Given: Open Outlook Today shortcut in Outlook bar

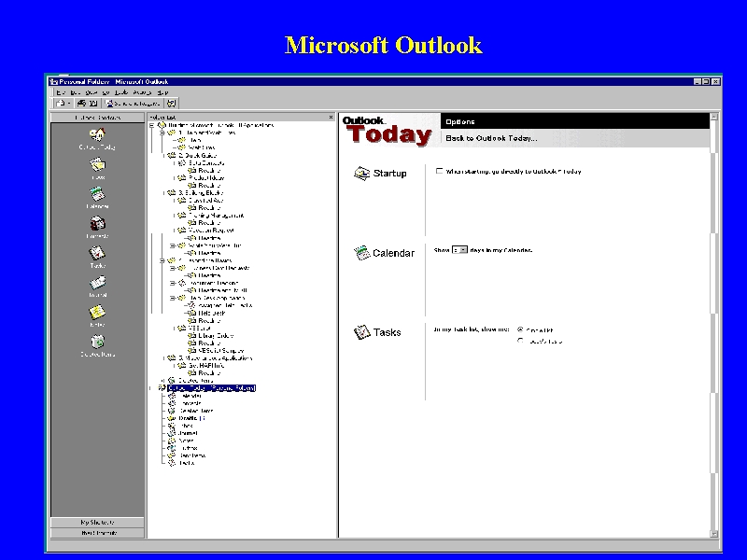Looking at the screenshot, I should point(97,138).
